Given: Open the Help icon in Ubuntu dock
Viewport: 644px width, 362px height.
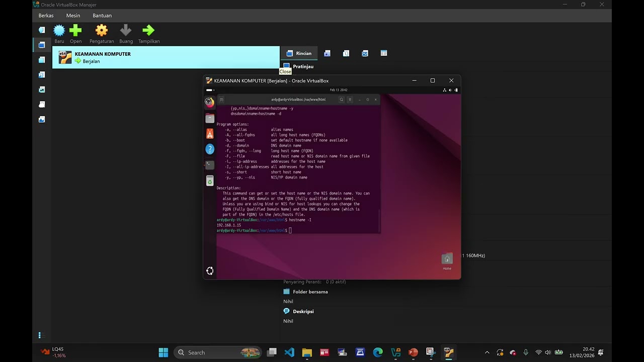Looking at the screenshot, I should pyautogui.click(x=210, y=149).
